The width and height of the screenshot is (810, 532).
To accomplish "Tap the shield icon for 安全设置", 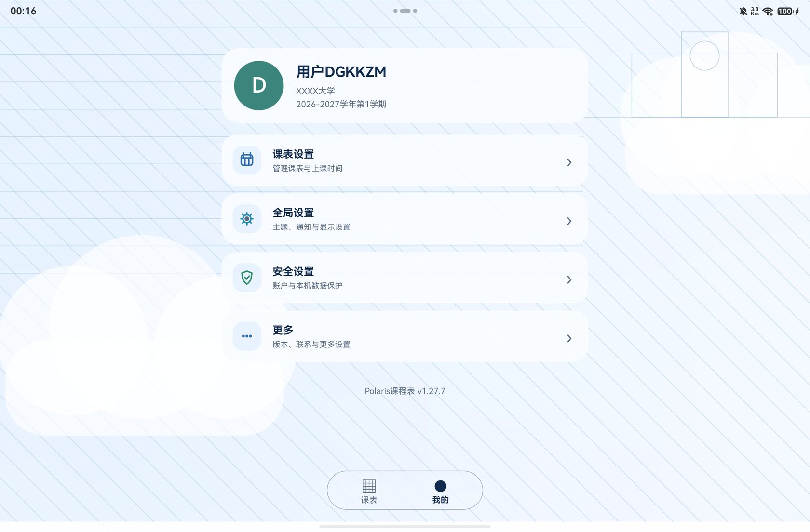I will (x=247, y=278).
